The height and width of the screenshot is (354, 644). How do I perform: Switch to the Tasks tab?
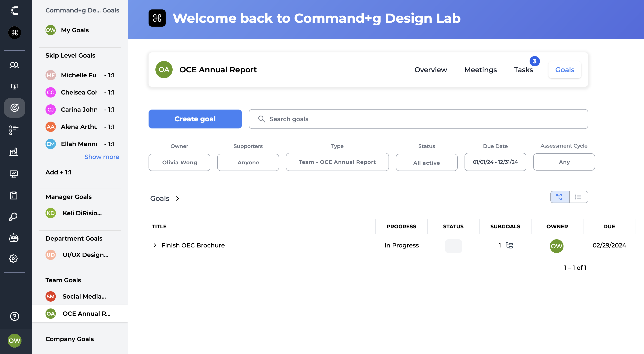tap(523, 70)
